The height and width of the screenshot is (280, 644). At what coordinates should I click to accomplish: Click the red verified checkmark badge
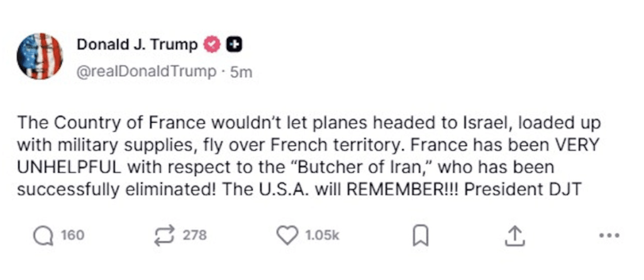(x=213, y=45)
